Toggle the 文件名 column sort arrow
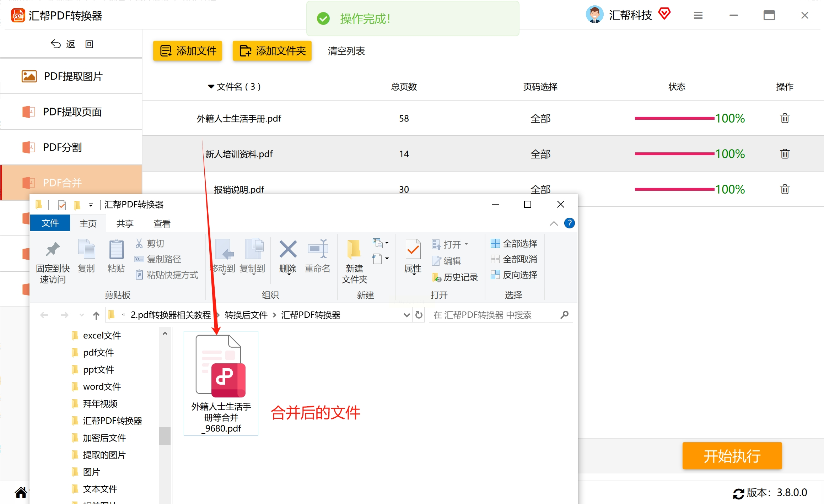The image size is (824, 504). [x=211, y=87]
